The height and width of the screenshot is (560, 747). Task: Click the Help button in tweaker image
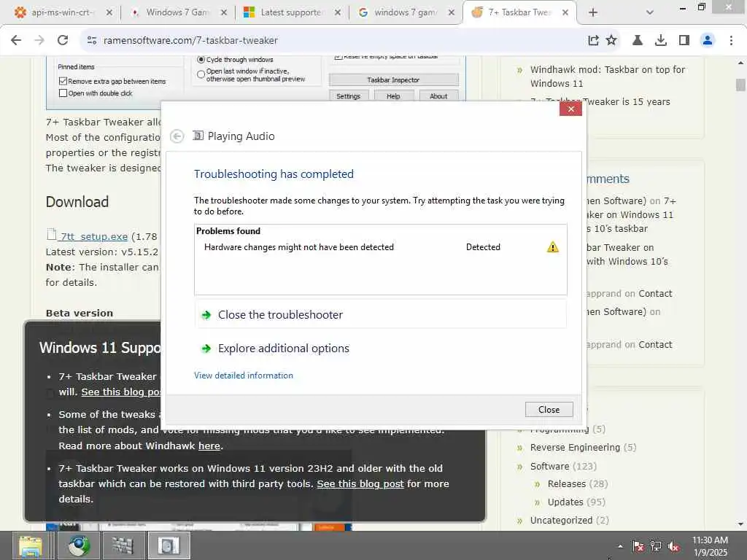pyautogui.click(x=393, y=96)
